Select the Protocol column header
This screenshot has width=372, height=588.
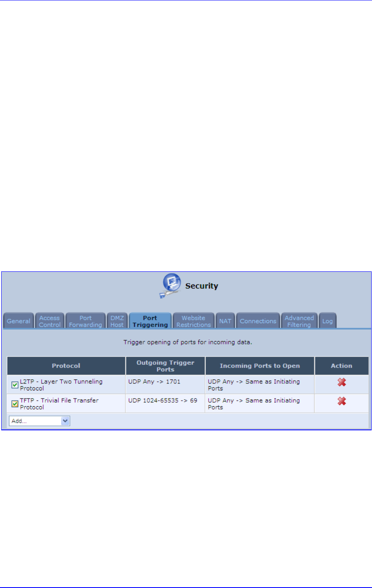66,366
